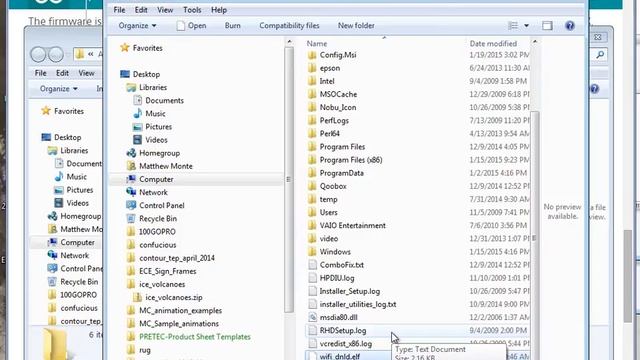Click the navigation pane scrollbar

pyautogui.click(x=289, y=180)
